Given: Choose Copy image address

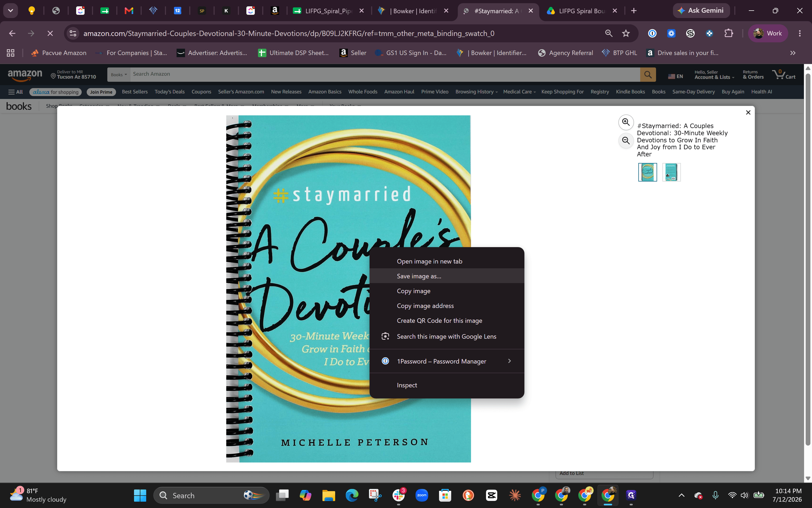Looking at the screenshot, I should point(447,305).
